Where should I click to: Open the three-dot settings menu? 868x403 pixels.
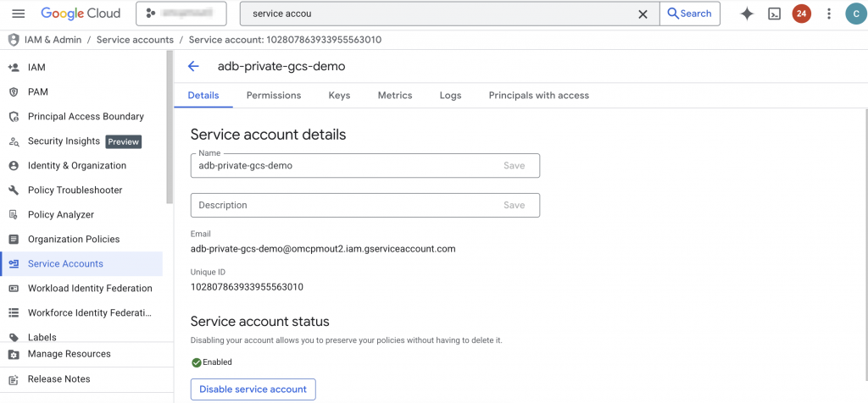828,14
